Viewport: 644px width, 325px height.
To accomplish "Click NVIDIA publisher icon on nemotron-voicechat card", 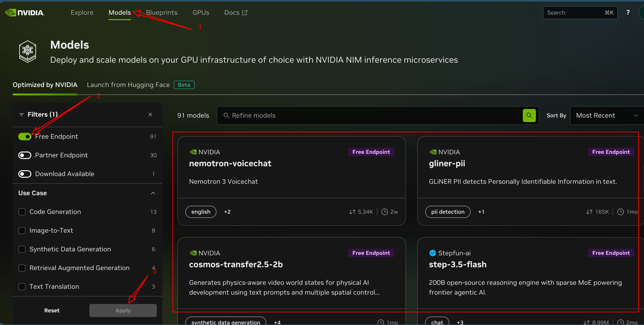I will coord(193,152).
